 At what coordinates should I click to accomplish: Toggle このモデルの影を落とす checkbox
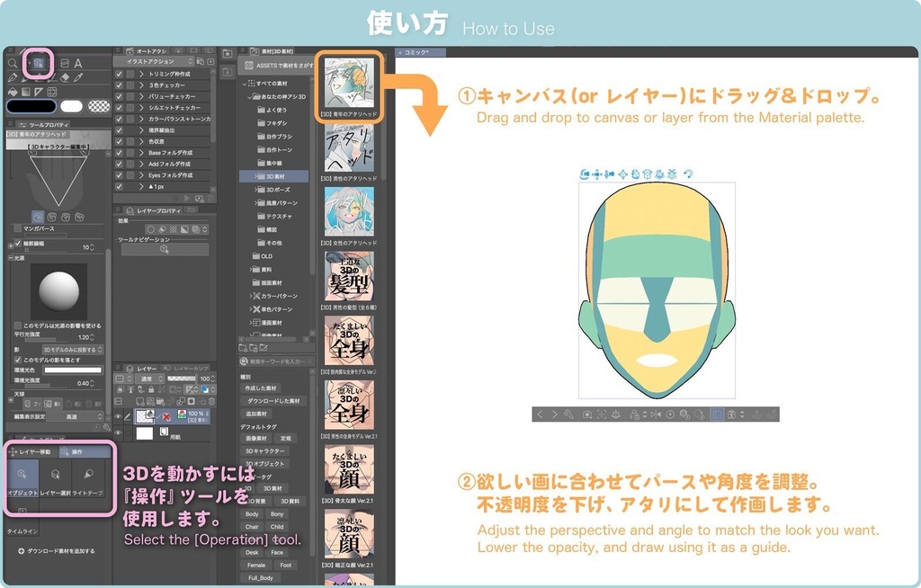pos(18,361)
